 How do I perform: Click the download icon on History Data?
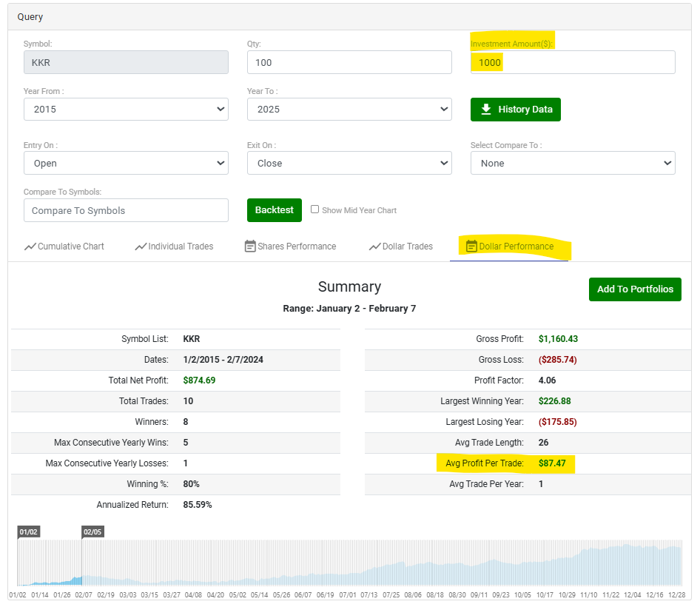(x=486, y=110)
